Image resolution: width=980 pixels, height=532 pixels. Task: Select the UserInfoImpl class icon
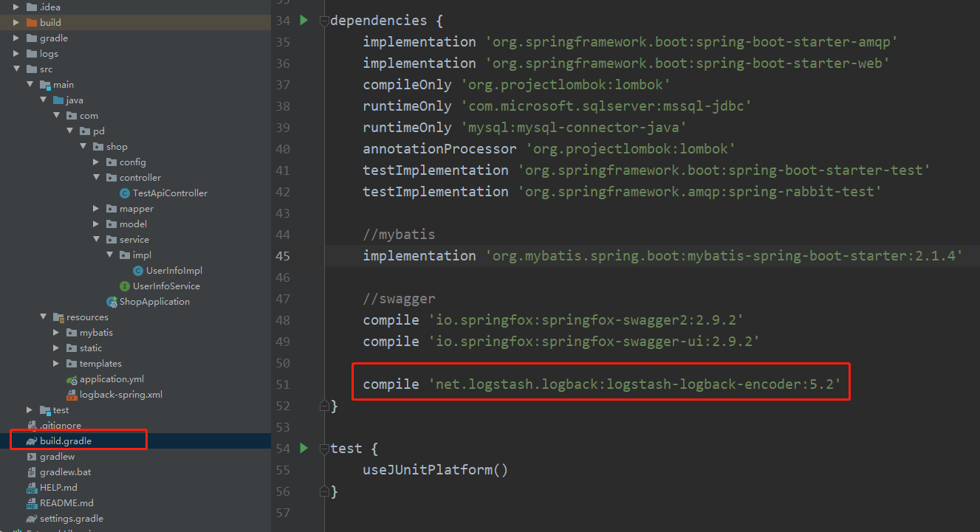[x=138, y=270]
